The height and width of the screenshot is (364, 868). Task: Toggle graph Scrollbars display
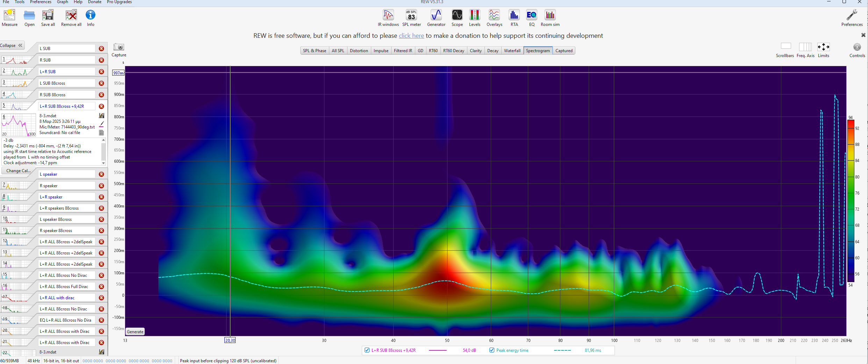[785, 47]
